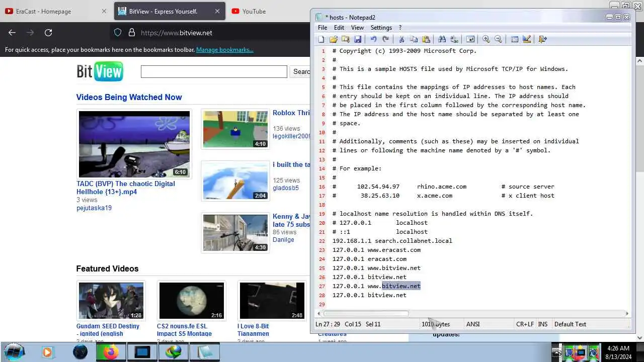Image resolution: width=644 pixels, height=362 pixels.
Task: Click line 22 search.collabnet.local entry
Action: coord(392,241)
